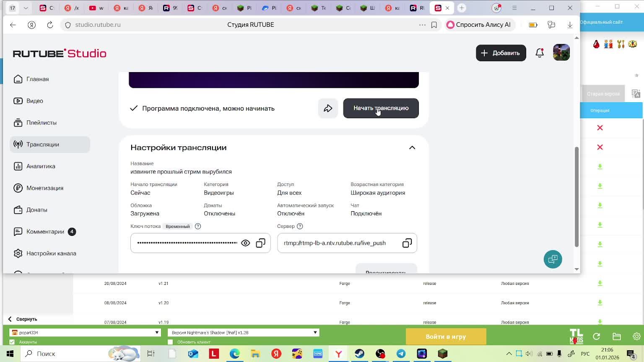Open help tooltip next to Сервер
644x362 pixels.
point(300,226)
